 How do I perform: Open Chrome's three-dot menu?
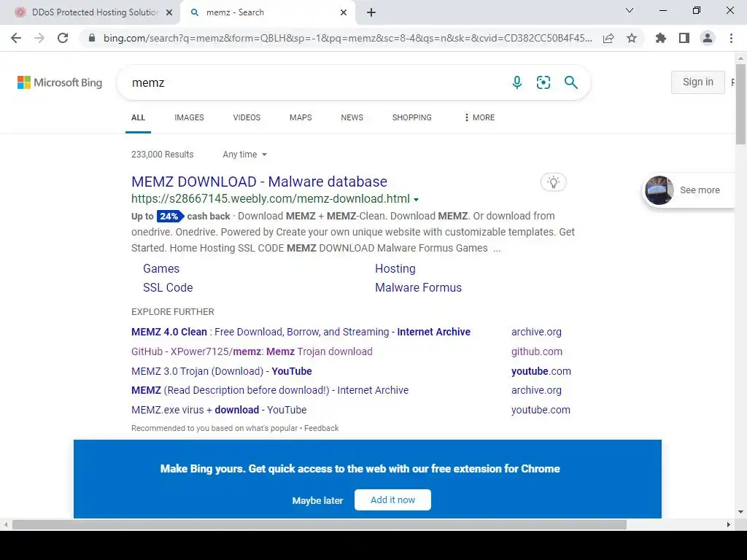point(731,38)
